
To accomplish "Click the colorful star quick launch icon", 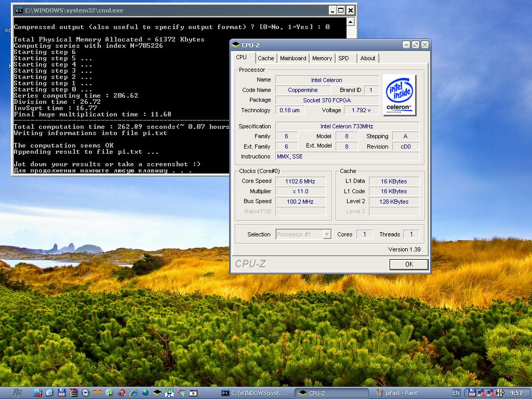I will pyautogui.click(x=181, y=393).
